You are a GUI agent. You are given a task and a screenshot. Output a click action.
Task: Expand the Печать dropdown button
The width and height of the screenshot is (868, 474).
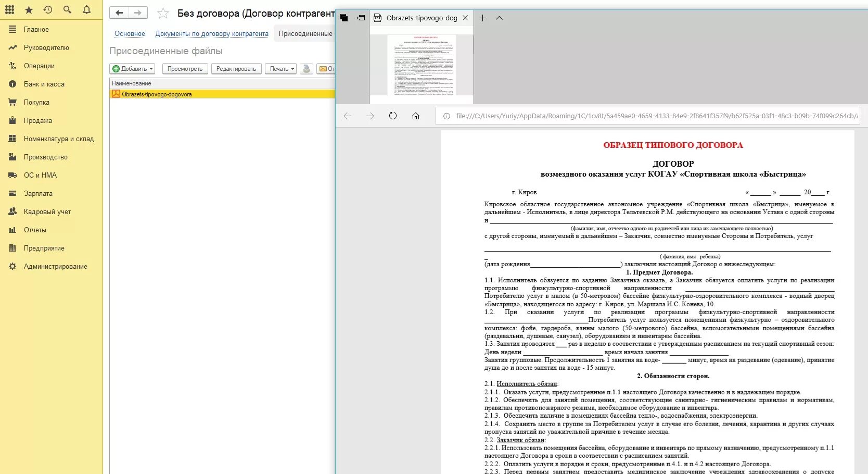click(281, 69)
